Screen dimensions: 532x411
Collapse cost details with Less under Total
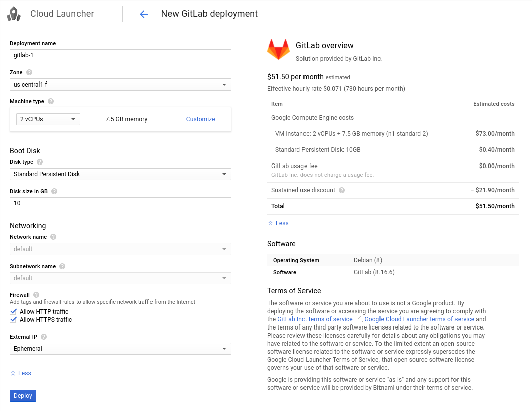click(278, 223)
